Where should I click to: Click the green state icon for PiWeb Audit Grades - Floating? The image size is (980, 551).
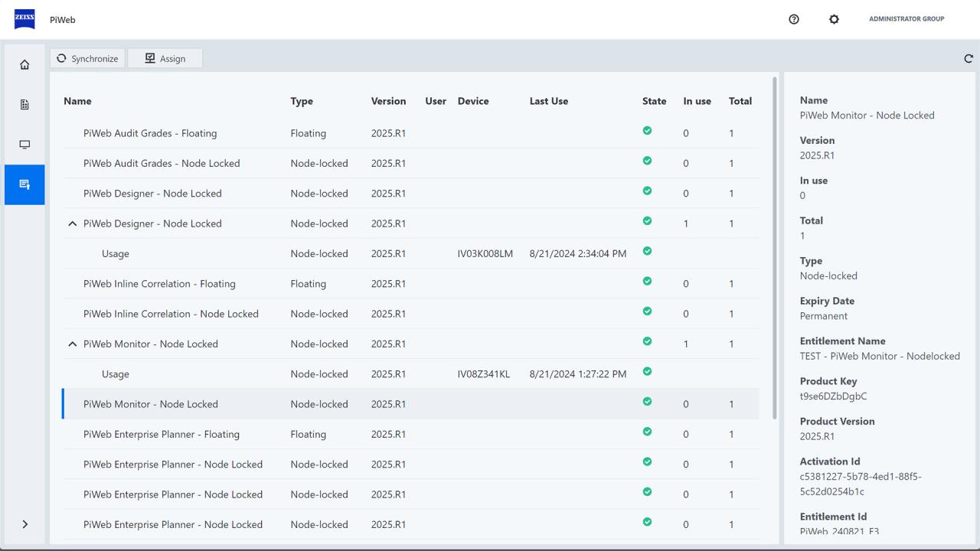647,131
